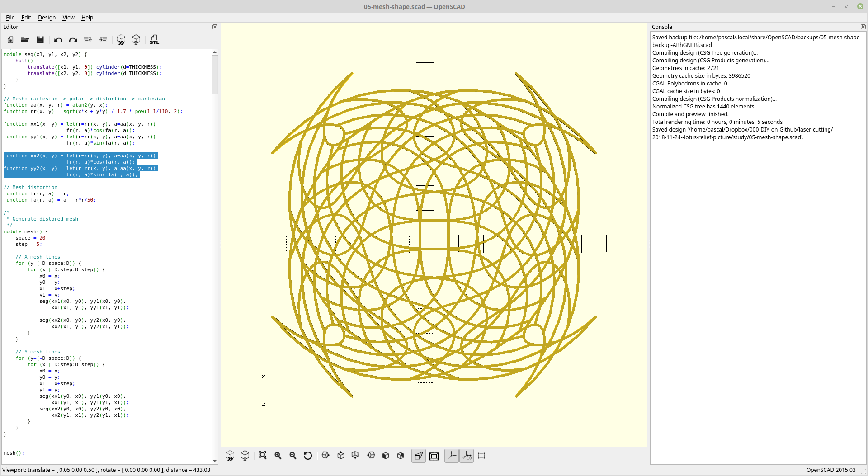Screen dimensions: 868x476
Task: Undo the last code edit
Action: (x=58, y=40)
